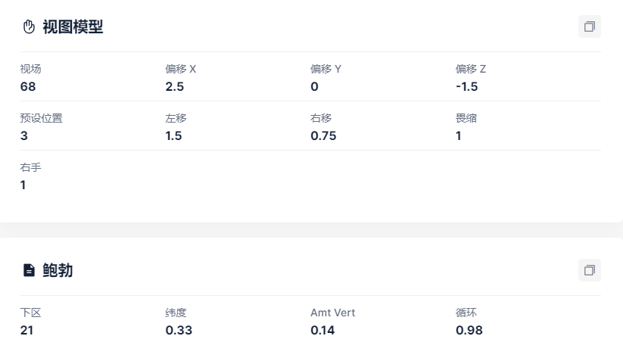The image size is (623, 364).
Task: Select the 预设位置 value 3
Action: coord(23,135)
